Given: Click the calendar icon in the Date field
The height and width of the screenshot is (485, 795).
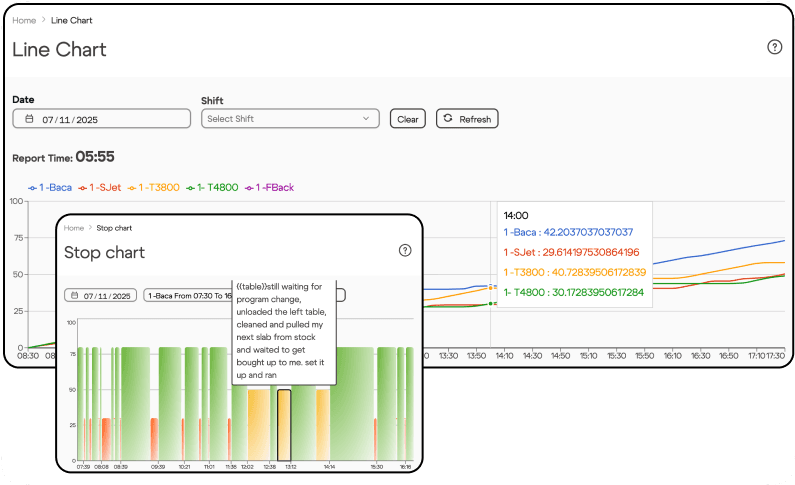Looking at the screenshot, I should click(x=29, y=119).
